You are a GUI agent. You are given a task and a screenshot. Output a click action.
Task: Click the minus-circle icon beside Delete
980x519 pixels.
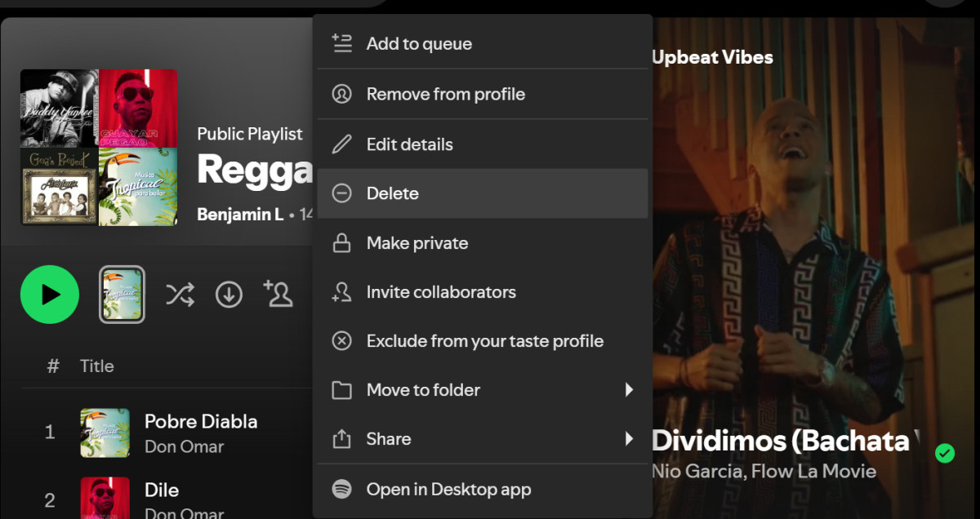tap(342, 193)
